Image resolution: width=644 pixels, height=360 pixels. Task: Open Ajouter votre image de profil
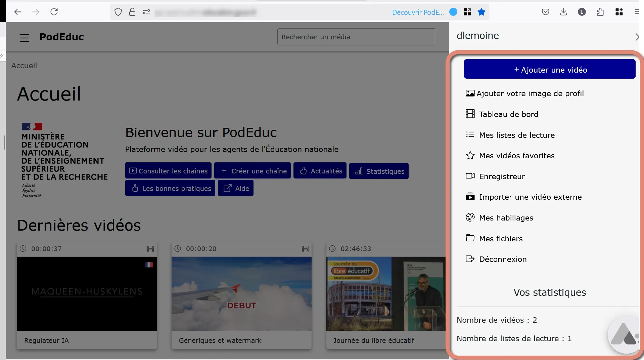tap(524, 93)
